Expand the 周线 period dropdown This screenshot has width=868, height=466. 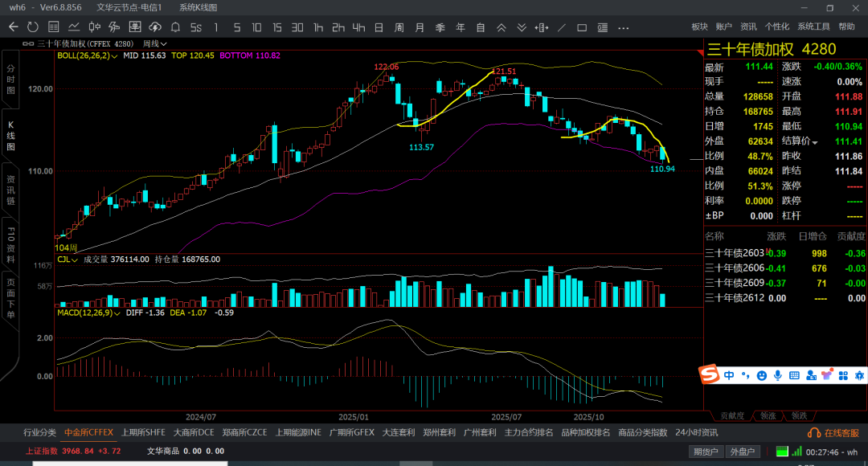(x=164, y=43)
